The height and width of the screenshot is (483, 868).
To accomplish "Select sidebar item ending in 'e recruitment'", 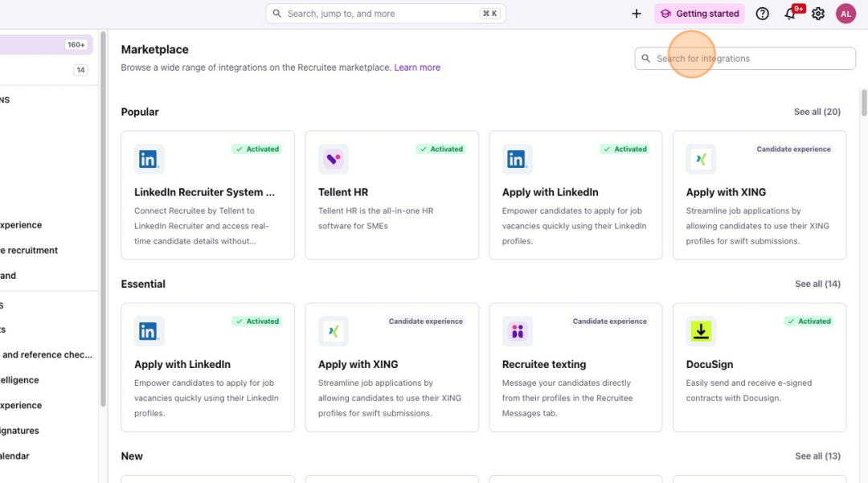I will 29,250.
